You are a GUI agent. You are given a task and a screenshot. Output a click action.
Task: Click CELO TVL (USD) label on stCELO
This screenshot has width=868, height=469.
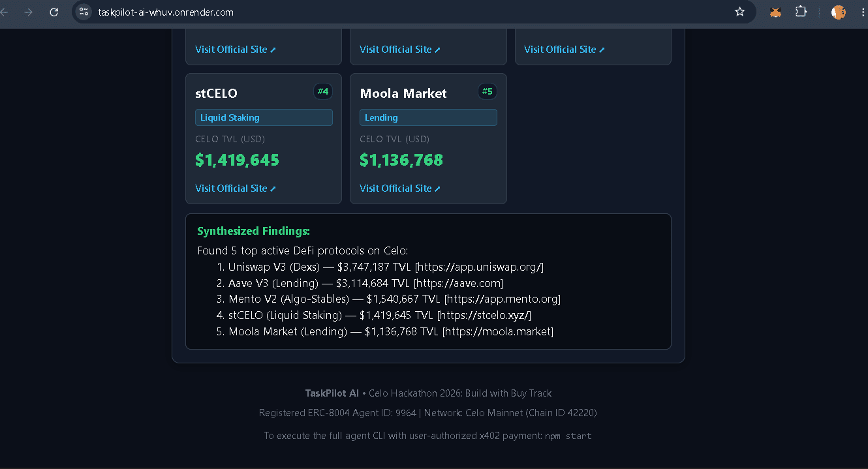[230, 139]
